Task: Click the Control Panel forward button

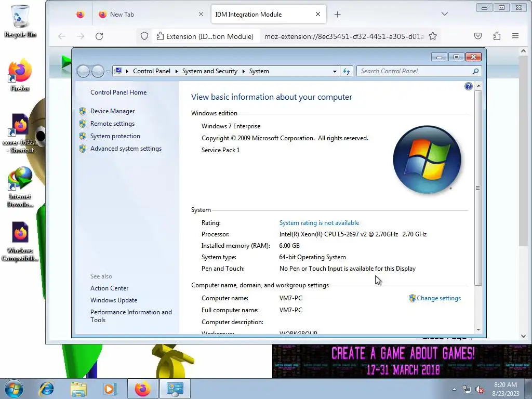Action: [x=98, y=71]
